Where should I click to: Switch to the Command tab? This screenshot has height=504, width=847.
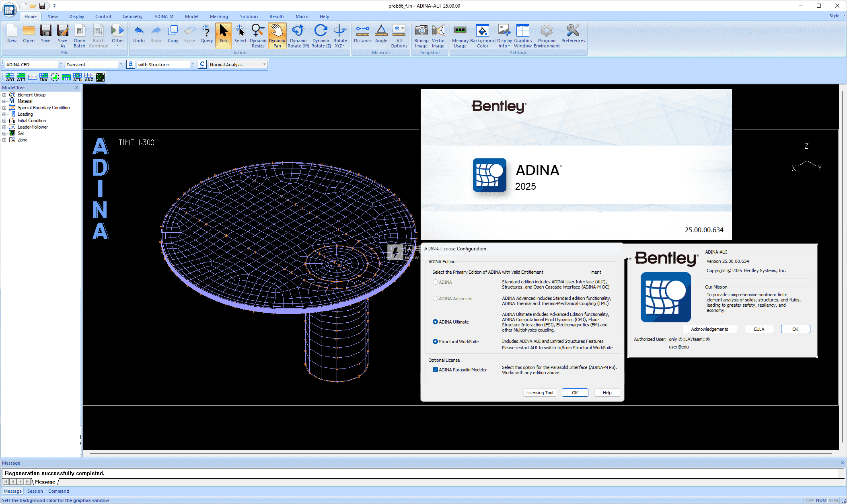[59, 491]
